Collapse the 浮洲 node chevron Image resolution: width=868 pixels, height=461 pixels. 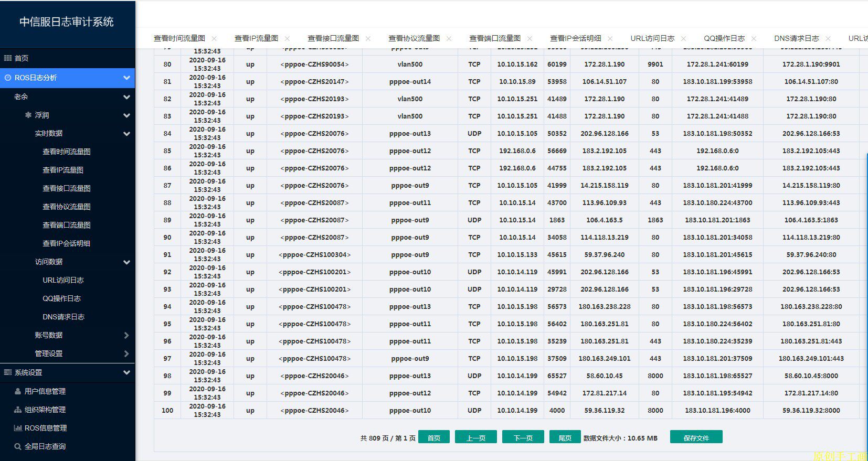click(x=126, y=115)
